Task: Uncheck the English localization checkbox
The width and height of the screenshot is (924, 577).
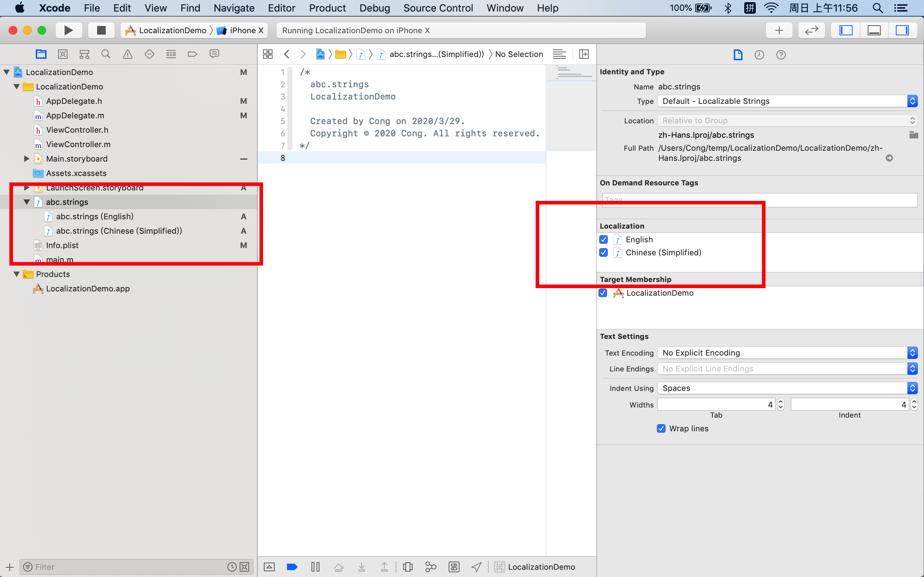Action: (603, 240)
